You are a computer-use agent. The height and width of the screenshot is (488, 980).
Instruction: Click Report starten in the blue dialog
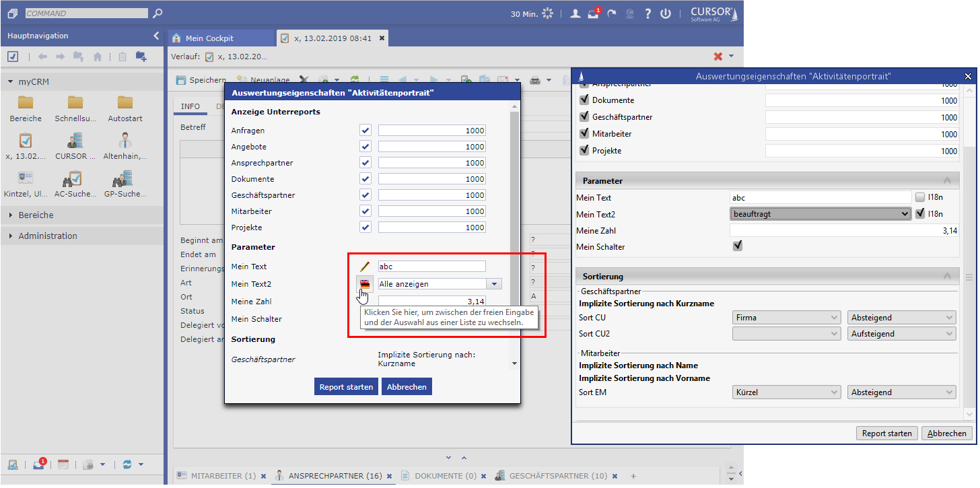346,387
